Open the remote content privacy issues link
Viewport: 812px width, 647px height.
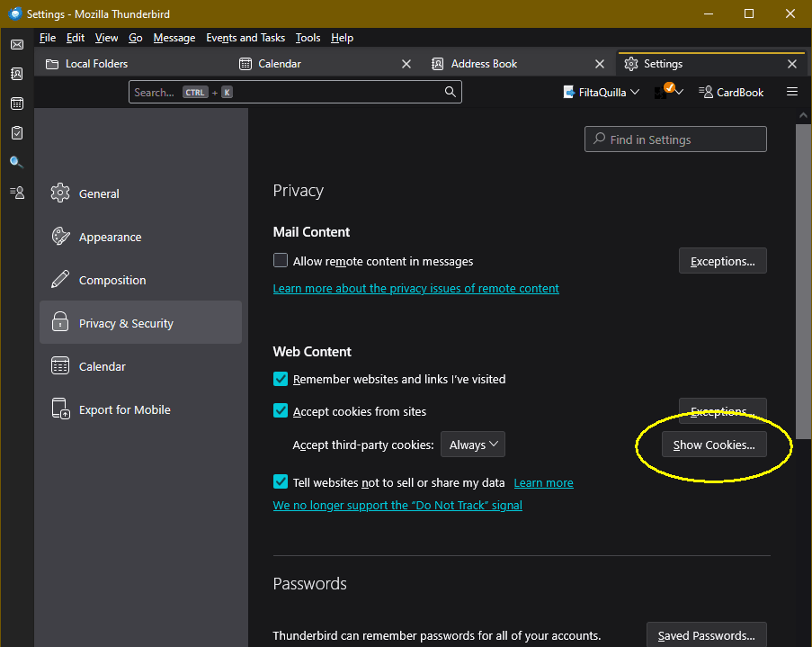tap(415, 289)
